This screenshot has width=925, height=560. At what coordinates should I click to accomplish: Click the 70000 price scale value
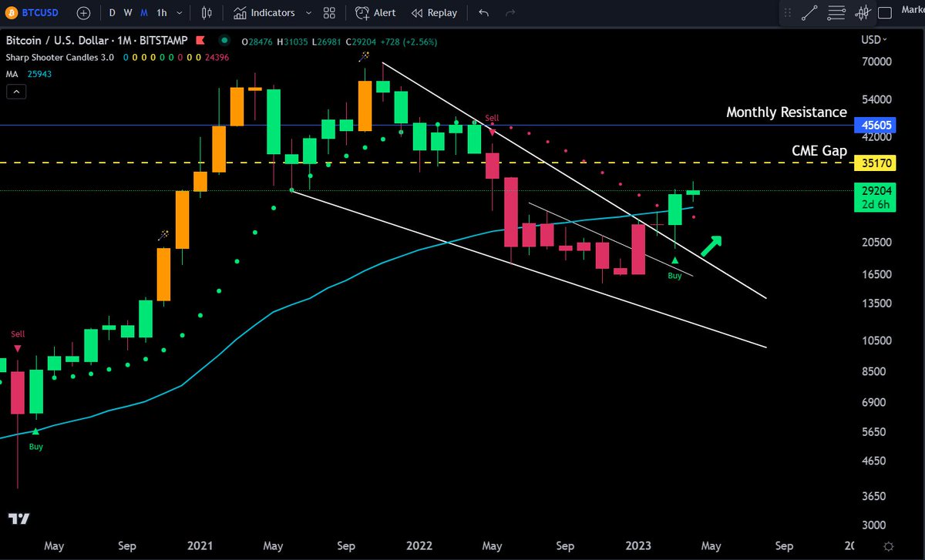coord(876,62)
